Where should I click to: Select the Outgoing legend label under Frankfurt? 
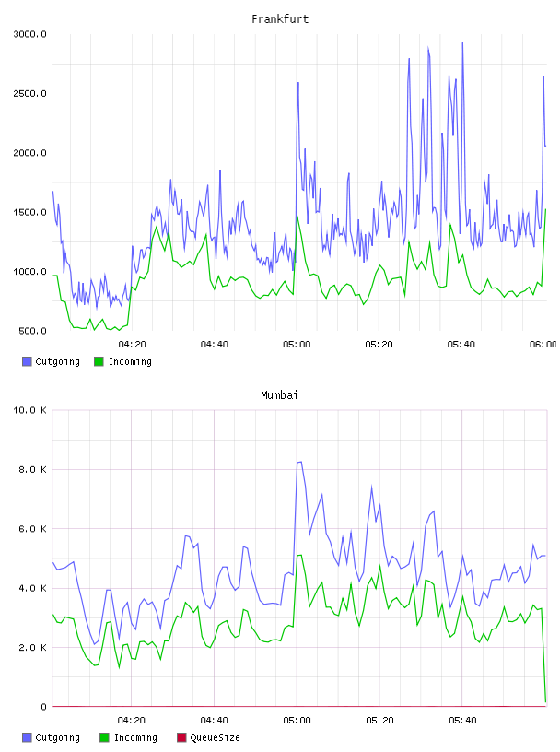[x=57, y=362]
